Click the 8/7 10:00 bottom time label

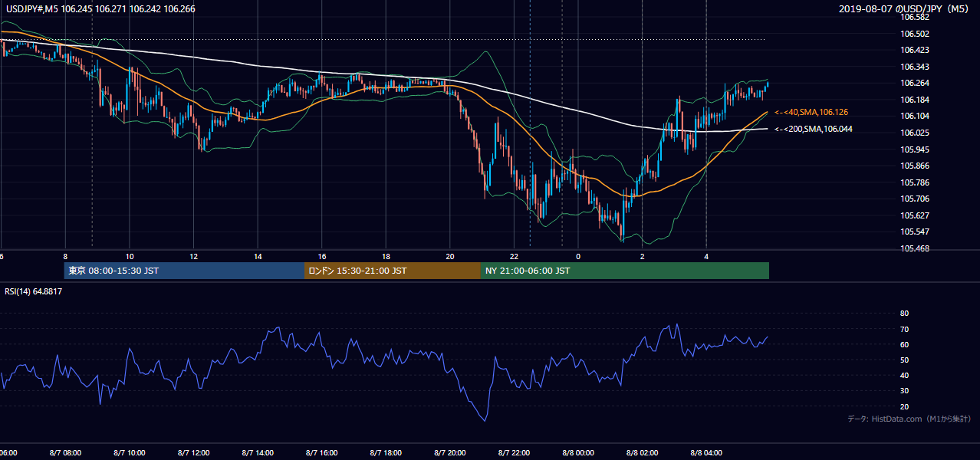[x=130, y=453]
